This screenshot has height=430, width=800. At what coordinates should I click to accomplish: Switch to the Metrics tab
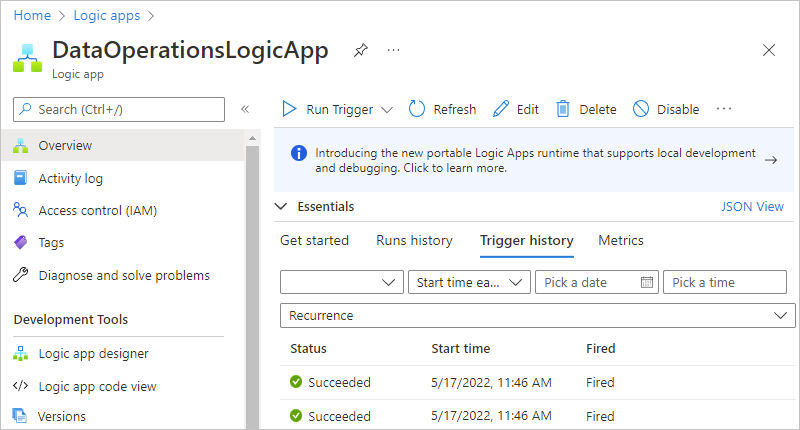[620, 240]
